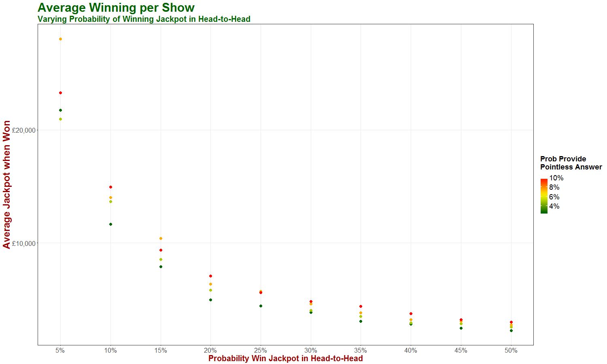Click the dark green data point at 10%

click(x=110, y=224)
